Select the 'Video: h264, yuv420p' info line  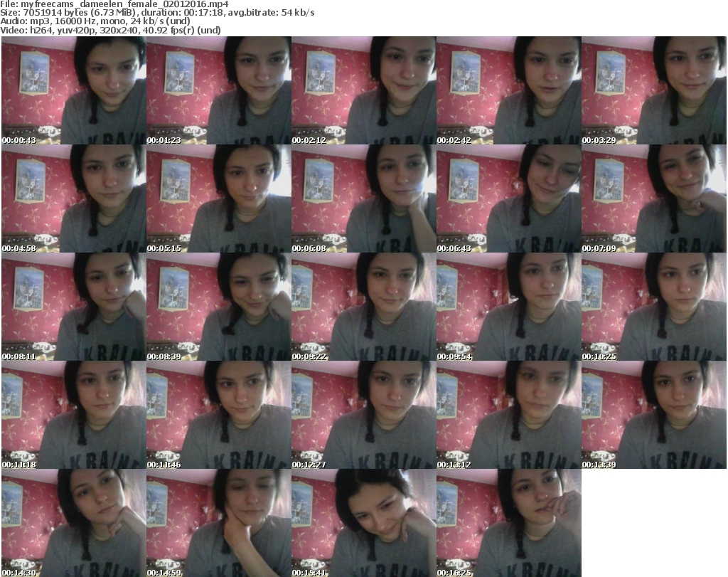click(110, 30)
